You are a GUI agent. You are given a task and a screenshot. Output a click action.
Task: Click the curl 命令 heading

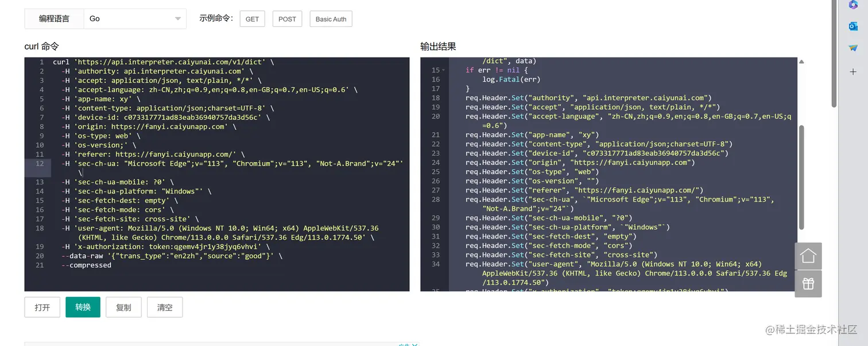pyautogui.click(x=41, y=46)
